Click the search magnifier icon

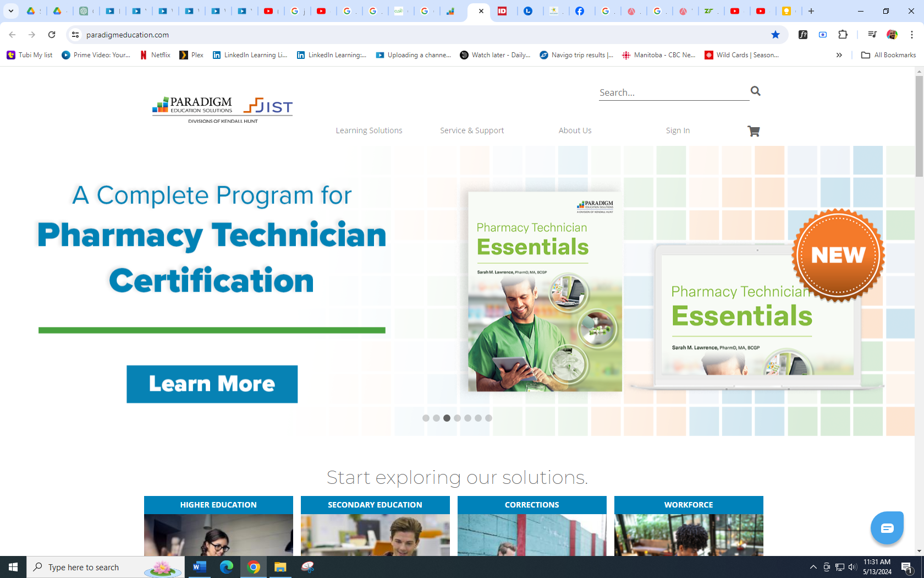pyautogui.click(x=755, y=91)
